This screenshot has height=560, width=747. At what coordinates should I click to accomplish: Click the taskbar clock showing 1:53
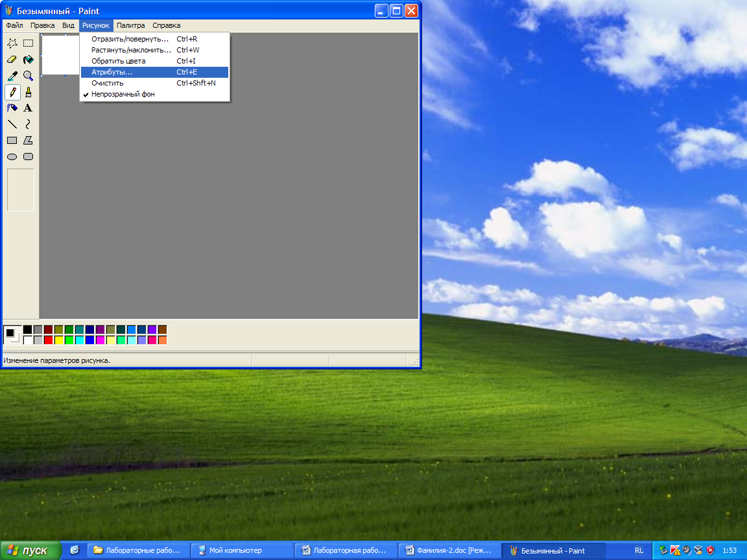pos(729,550)
